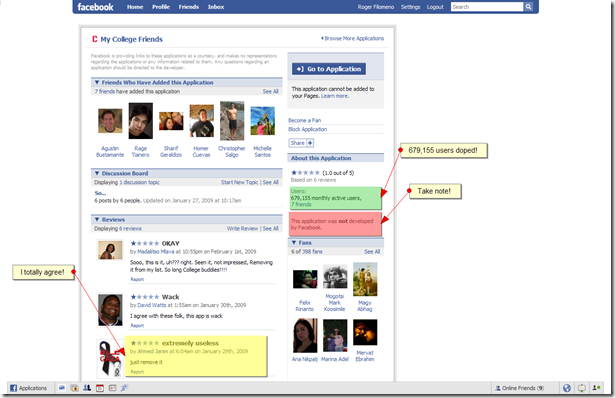Click the plus icon next to Share
Screen dimensions: 615x398
(310, 143)
